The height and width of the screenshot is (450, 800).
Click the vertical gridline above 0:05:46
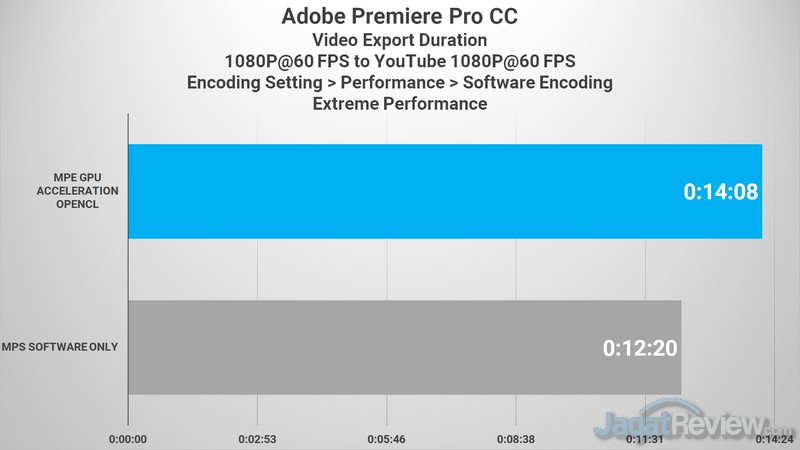click(x=387, y=270)
